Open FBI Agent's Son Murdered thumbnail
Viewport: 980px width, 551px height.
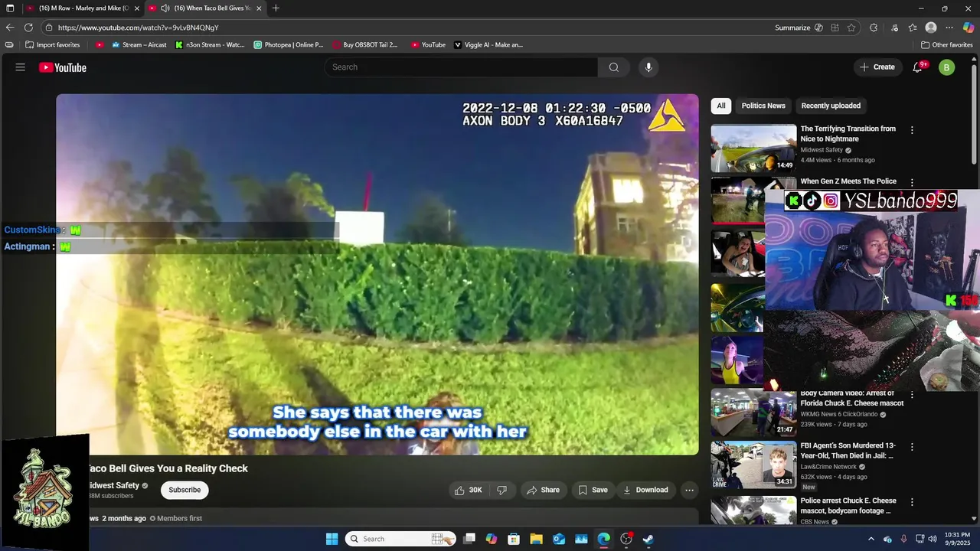753,465
